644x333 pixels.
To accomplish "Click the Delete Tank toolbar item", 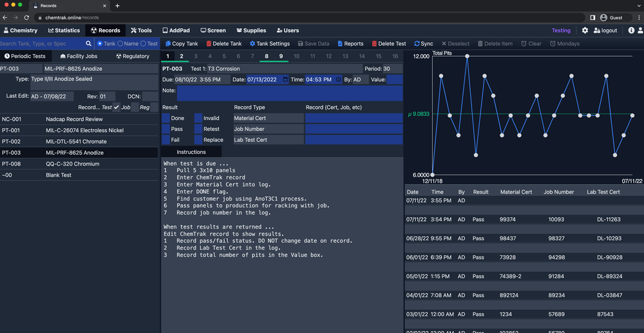I will coord(224,44).
